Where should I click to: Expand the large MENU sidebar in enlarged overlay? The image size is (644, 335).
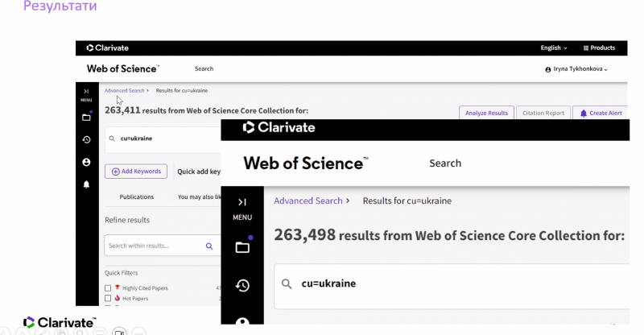(x=242, y=209)
